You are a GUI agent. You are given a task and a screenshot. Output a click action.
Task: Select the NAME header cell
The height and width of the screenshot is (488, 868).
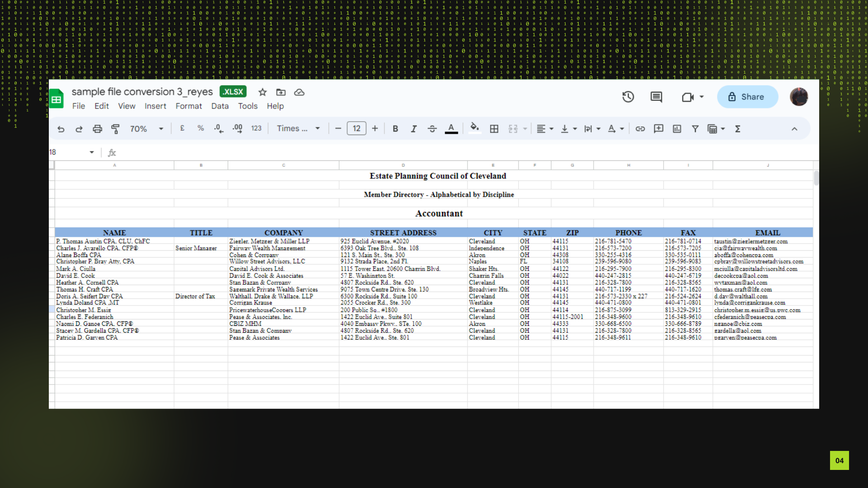(x=114, y=233)
